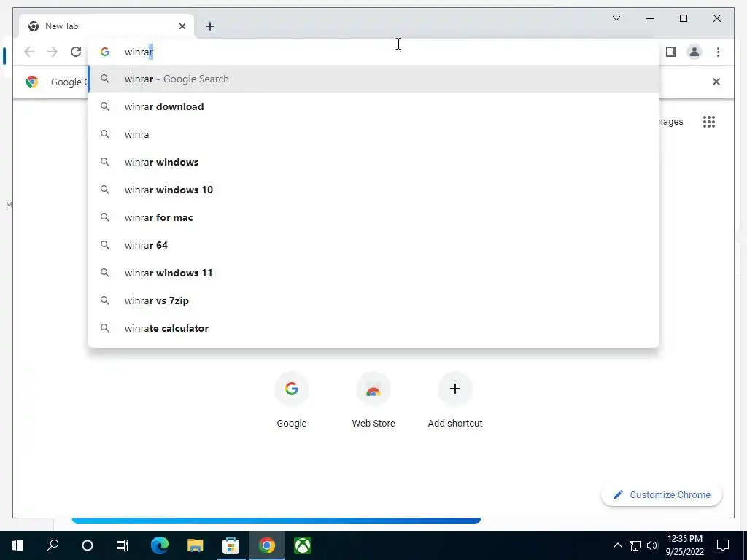Open the Windows Start menu

pyautogui.click(x=18, y=545)
